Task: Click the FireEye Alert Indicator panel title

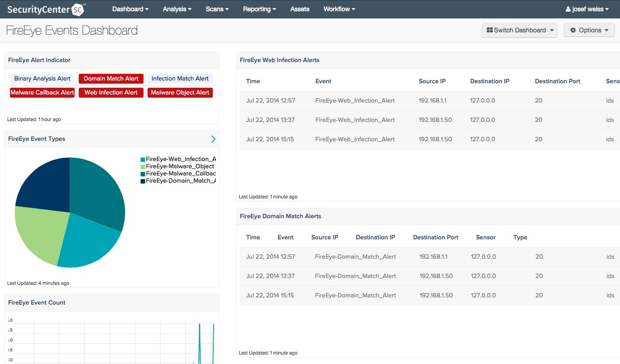Action: (39, 60)
